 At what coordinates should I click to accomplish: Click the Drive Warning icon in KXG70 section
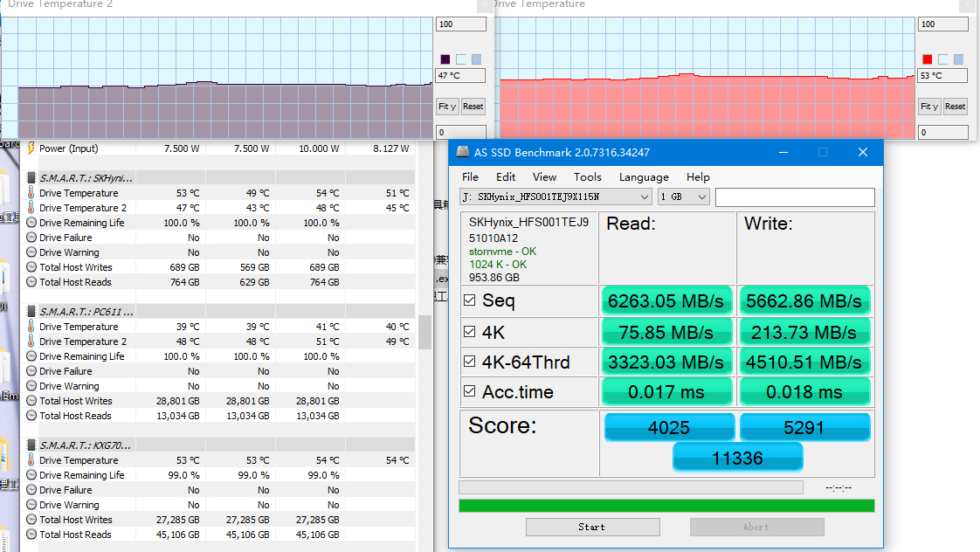(x=31, y=505)
